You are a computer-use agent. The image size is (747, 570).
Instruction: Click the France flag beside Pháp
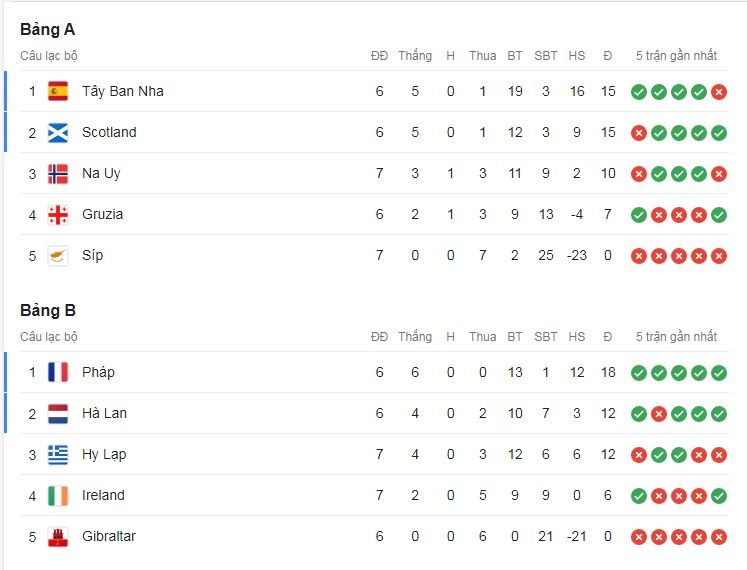coord(58,372)
